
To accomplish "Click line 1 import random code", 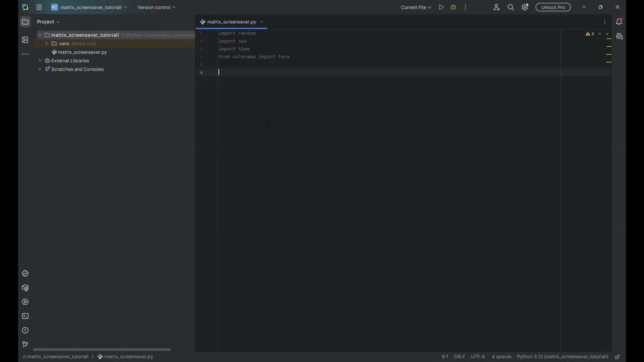I will (x=237, y=33).
